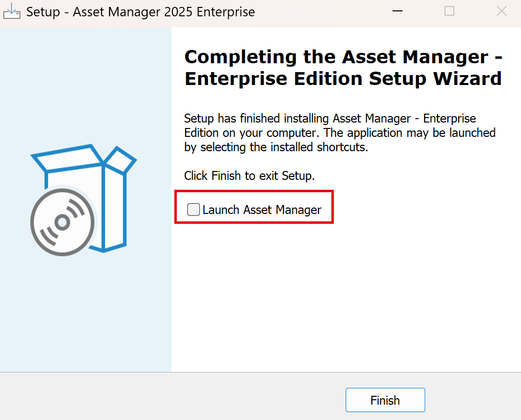This screenshot has height=420, width=521.
Task: Click the "Click Finish to exit Setup." text
Action: tap(249, 175)
